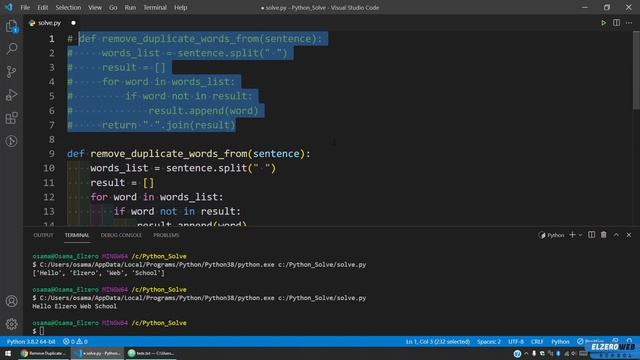Click the unsaved dot on solve.py tab
Image resolution: width=640 pixels, height=360 pixels.
tap(73, 23)
